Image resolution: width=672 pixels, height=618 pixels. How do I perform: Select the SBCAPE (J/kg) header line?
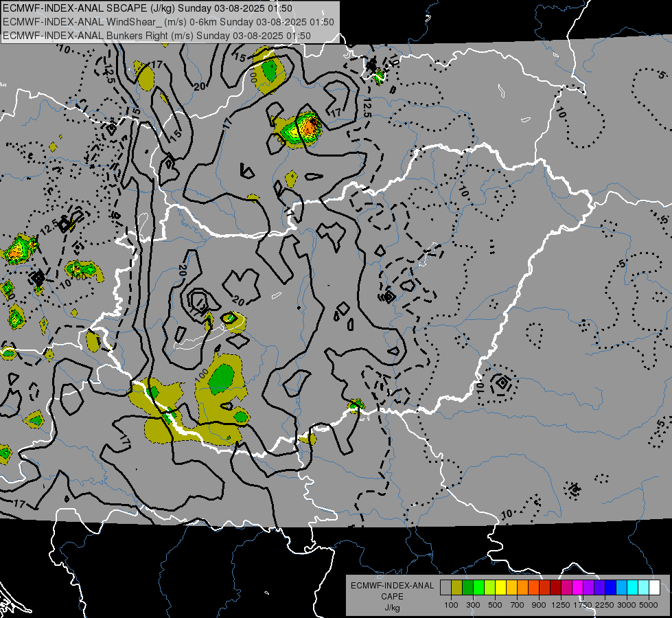coord(148,8)
